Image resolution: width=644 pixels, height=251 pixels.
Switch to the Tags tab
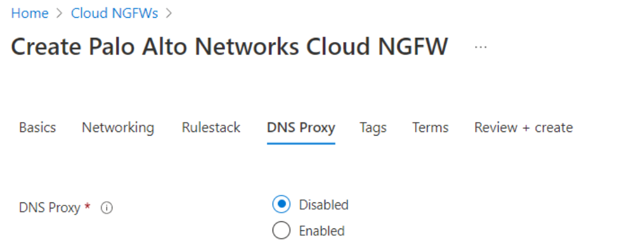(x=373, y=127)
